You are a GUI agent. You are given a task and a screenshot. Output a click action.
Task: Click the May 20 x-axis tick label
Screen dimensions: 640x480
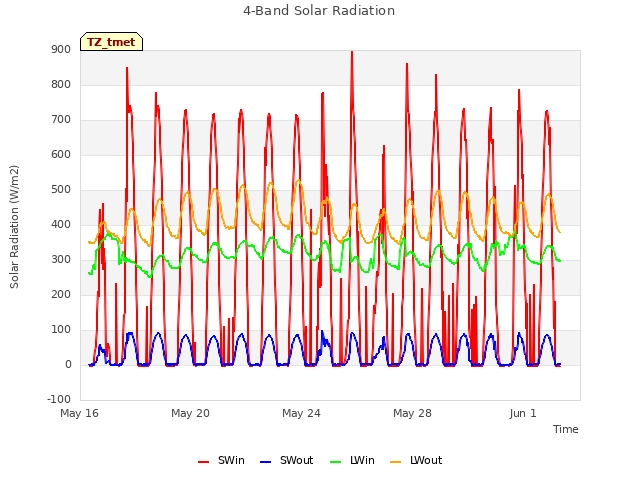click(191, 413)
